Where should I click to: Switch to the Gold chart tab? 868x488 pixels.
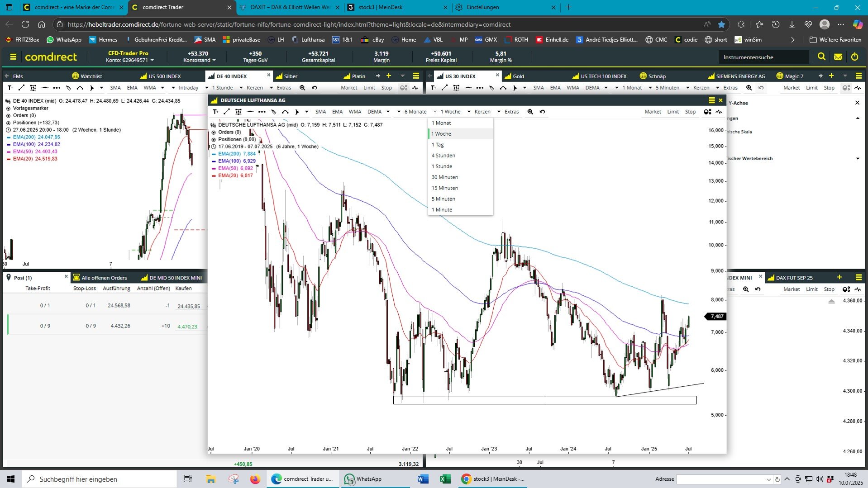[518, 76]
